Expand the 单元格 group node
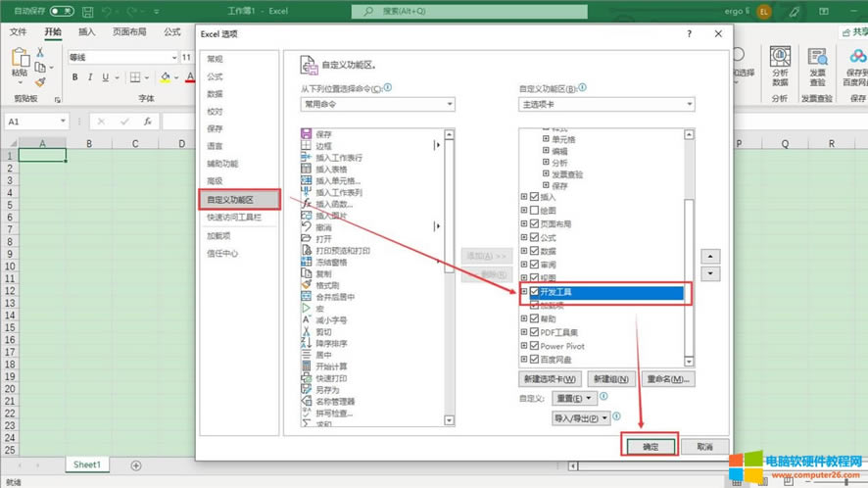 (546, 139)
